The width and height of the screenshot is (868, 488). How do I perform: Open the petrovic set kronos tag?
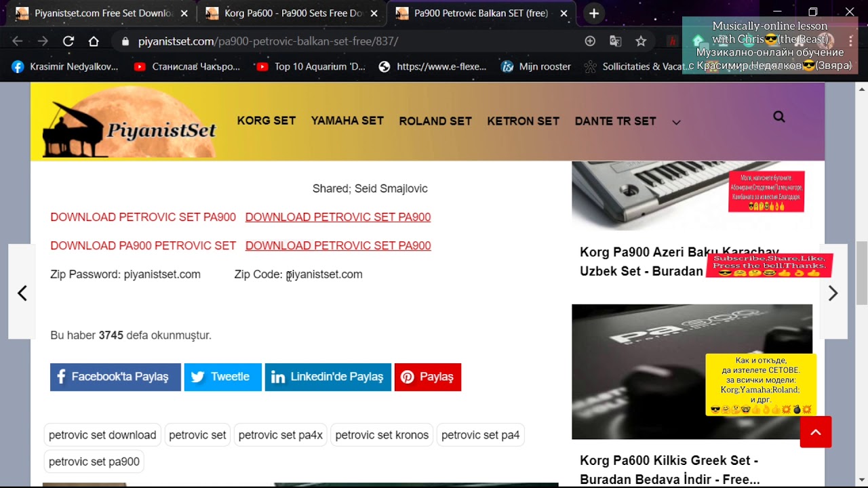tap(382, 435)
